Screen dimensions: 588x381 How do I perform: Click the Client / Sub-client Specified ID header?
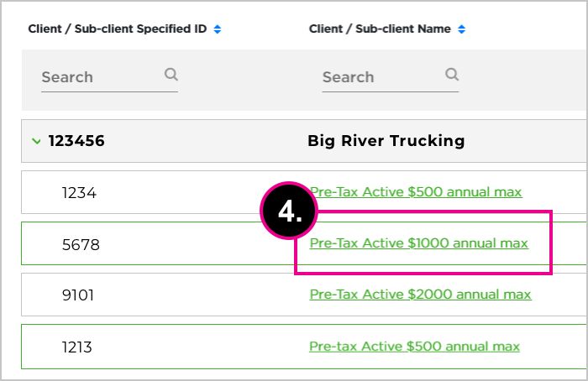coord(118,29)
